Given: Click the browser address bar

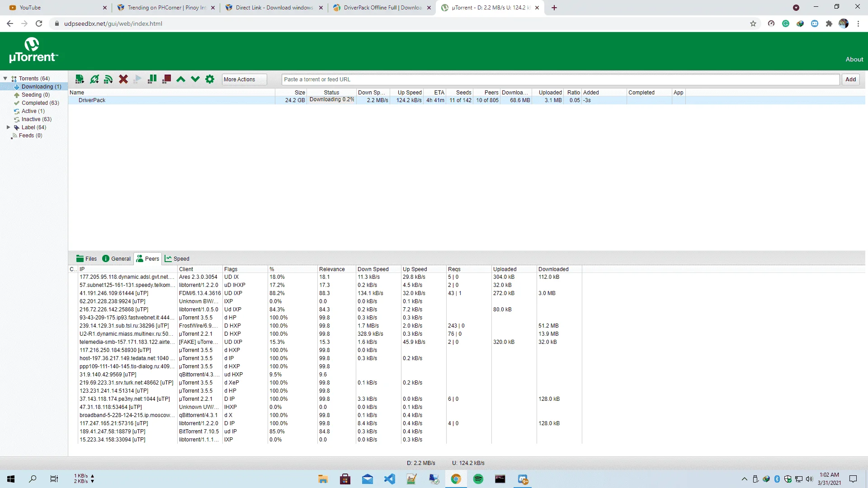Looking at the screenshot, I should coord(398,23).
